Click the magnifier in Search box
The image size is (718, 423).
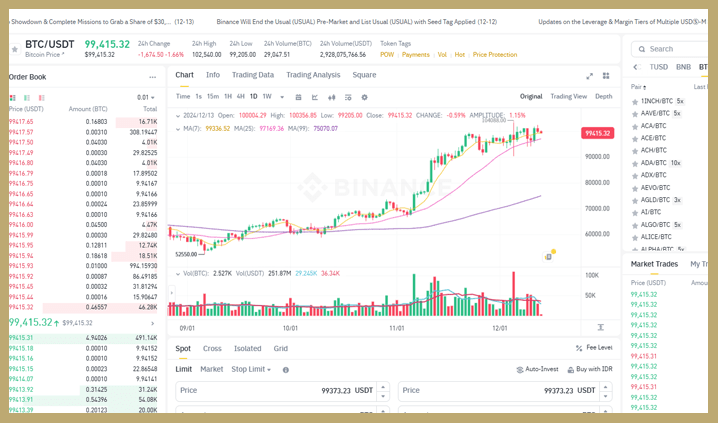[642, 49]
